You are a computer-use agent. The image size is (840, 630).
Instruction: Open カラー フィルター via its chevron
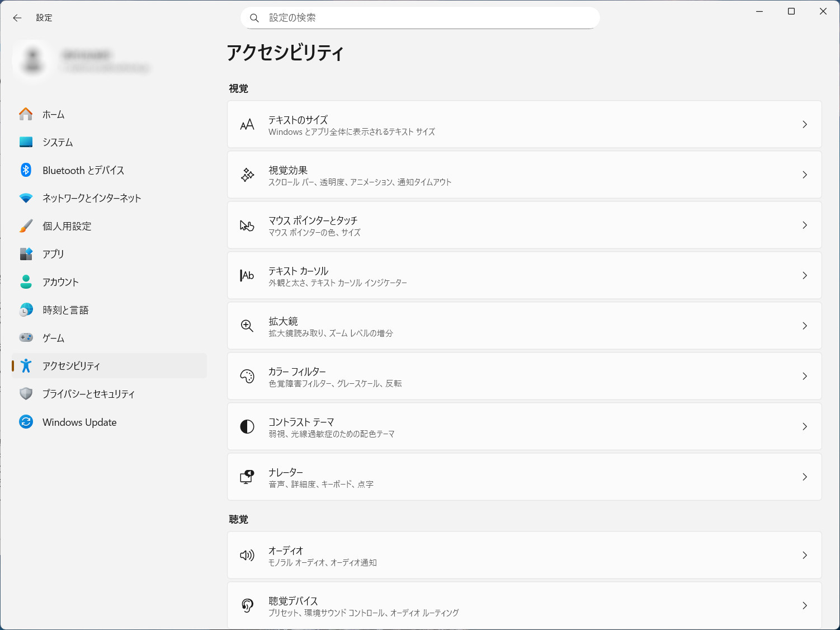pos(805,376)
